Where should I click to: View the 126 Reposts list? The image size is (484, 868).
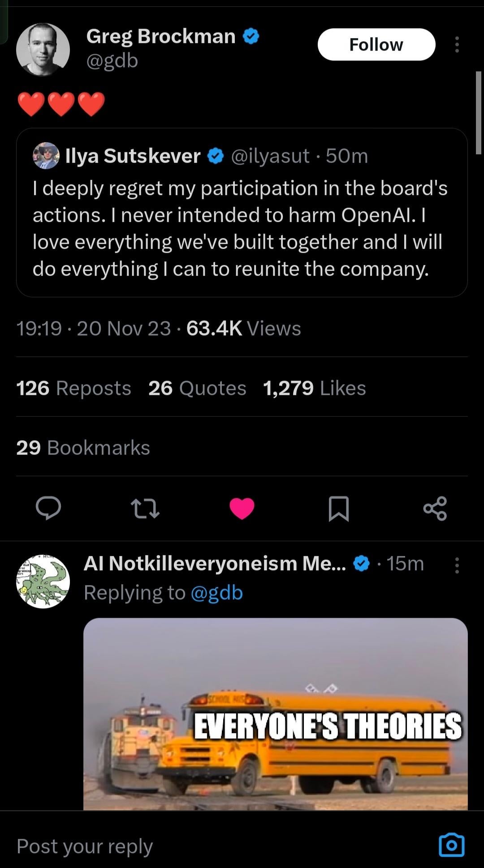[73, 388]
